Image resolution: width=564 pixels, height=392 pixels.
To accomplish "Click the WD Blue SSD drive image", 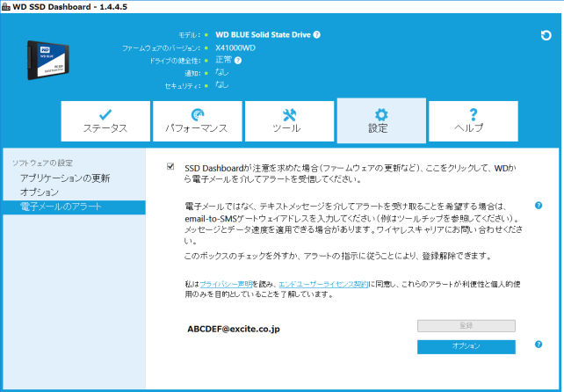I will pos(48,60).
